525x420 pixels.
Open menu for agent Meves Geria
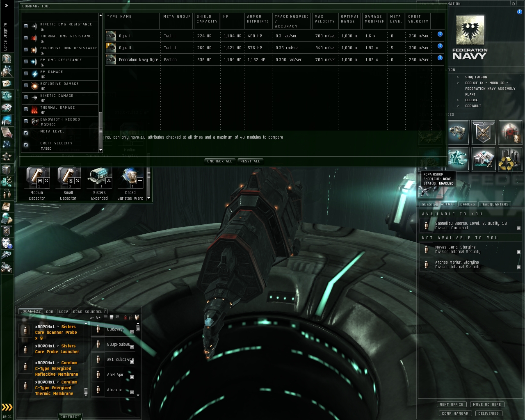pos(518,252)
